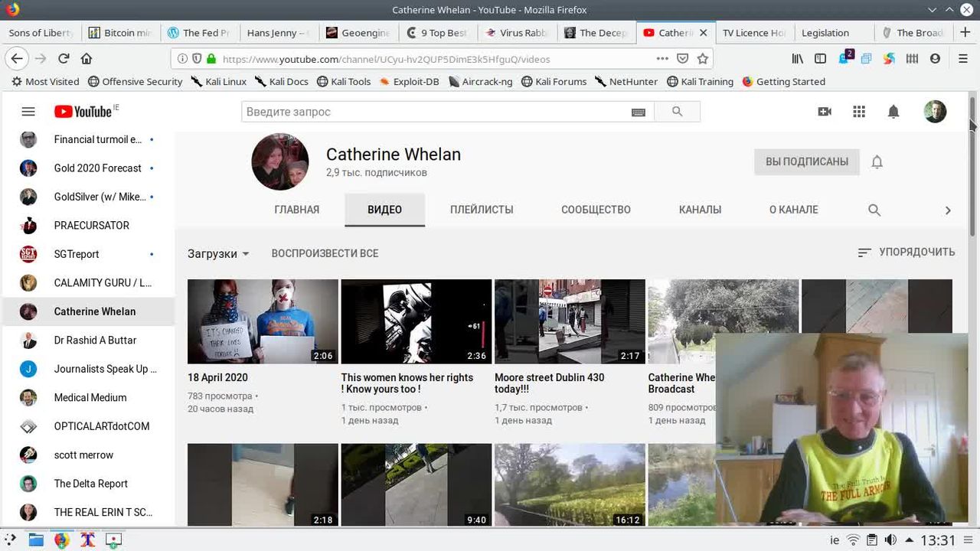
Task: Click the YouTube logo home link
Action: tap(83, 112)
